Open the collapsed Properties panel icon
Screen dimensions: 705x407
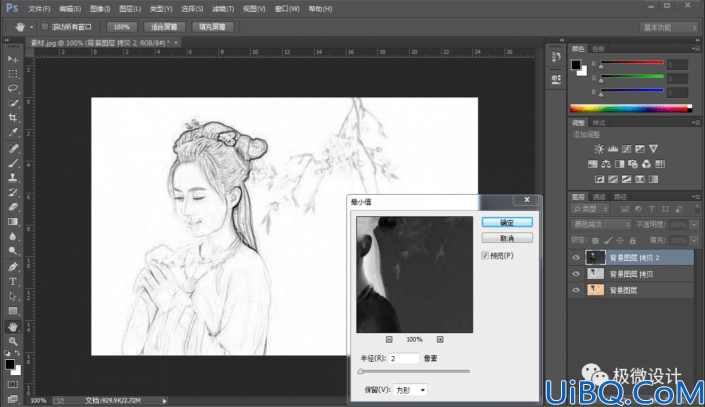(556, 80)
